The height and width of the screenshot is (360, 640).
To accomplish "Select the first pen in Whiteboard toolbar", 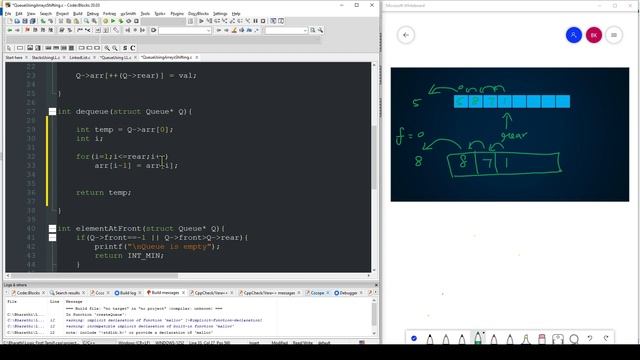I will (430, 338).
